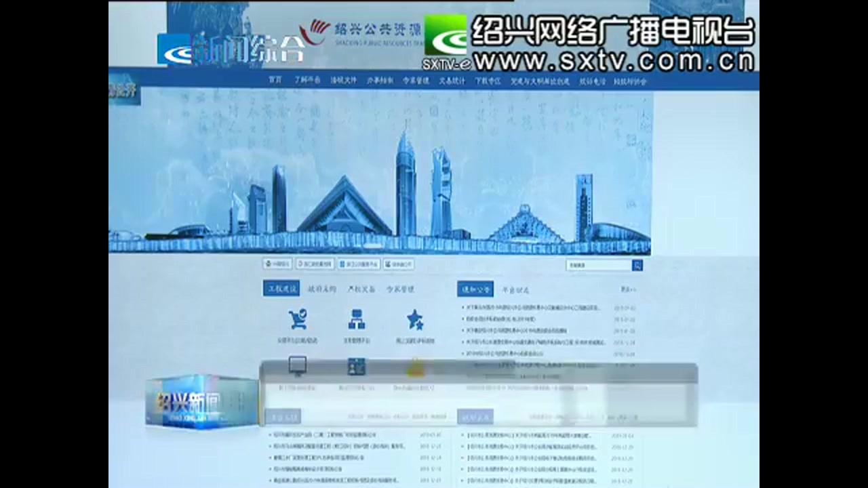The image size is (868, 488).
Task: Click the first quick-link button below banner
Action: [277, 264]
